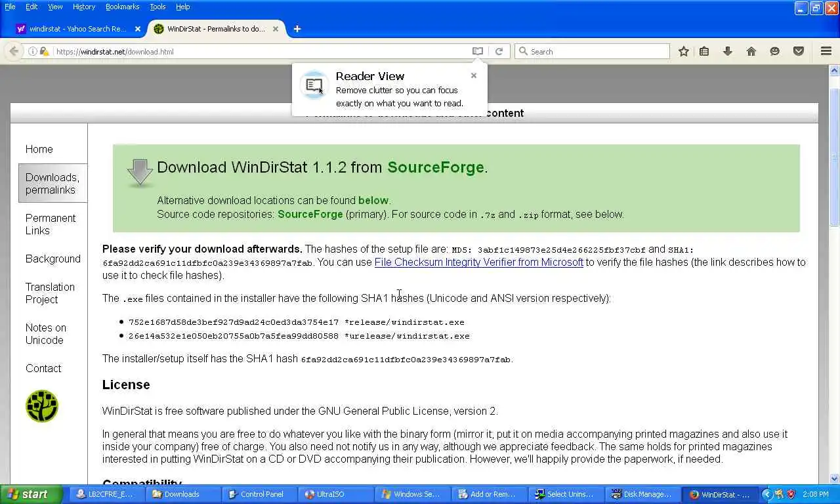Click the vertical scrollbar thumb
Viewport: 840px width, 504px height.
tap(835, 157)
